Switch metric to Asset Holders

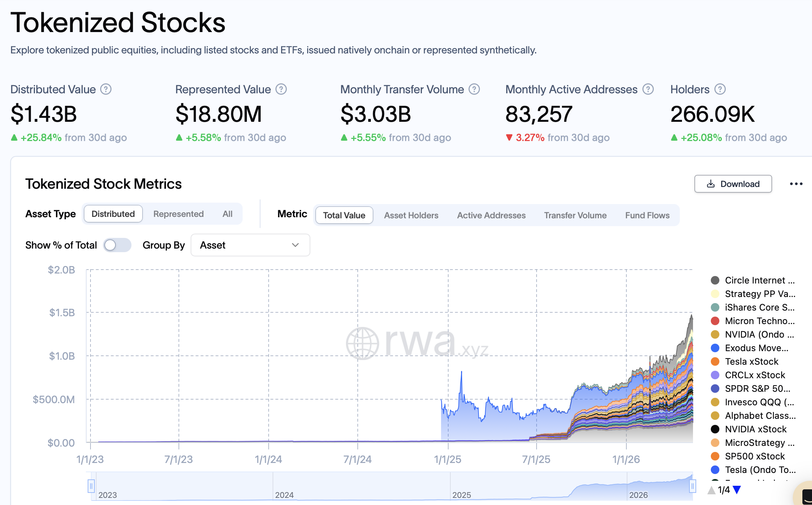411,215
